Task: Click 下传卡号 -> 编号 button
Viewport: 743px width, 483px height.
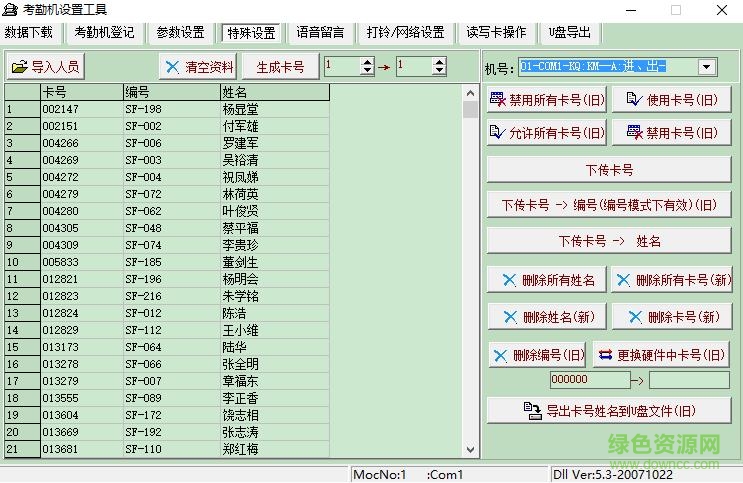Action: pos(609,205)
